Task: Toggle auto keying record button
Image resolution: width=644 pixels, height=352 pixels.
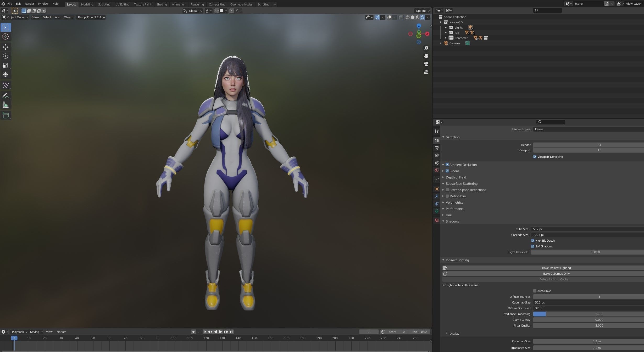Action: coord(193,332)
